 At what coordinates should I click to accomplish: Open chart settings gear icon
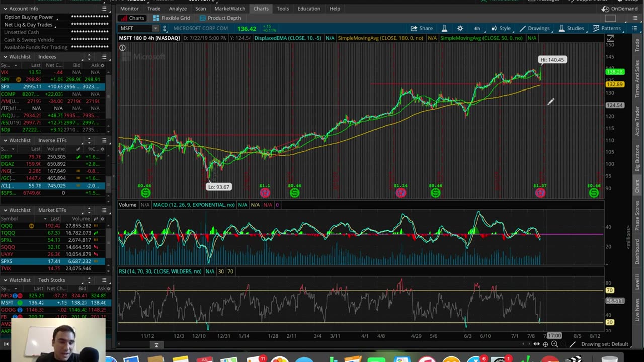(460, 28)
